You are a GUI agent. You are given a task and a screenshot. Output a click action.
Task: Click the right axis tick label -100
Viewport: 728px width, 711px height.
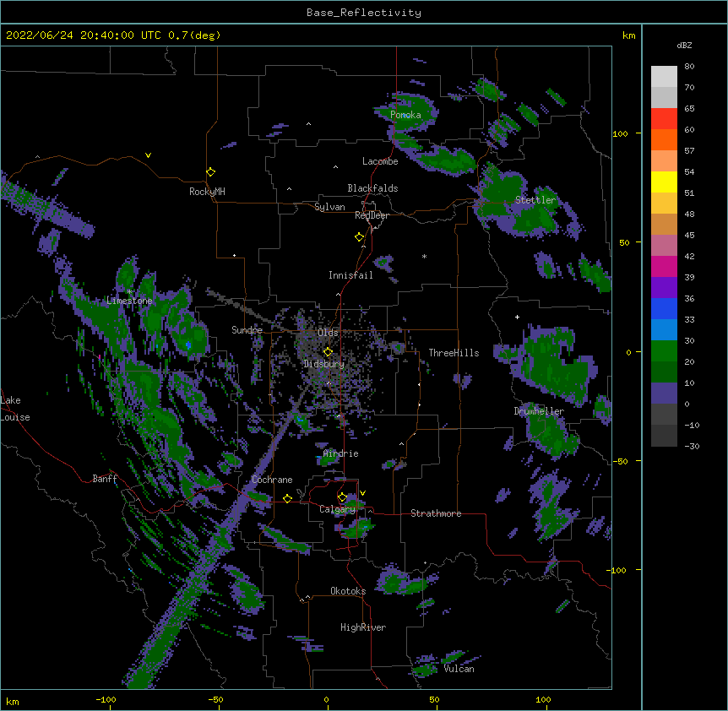tap(617, 570)
